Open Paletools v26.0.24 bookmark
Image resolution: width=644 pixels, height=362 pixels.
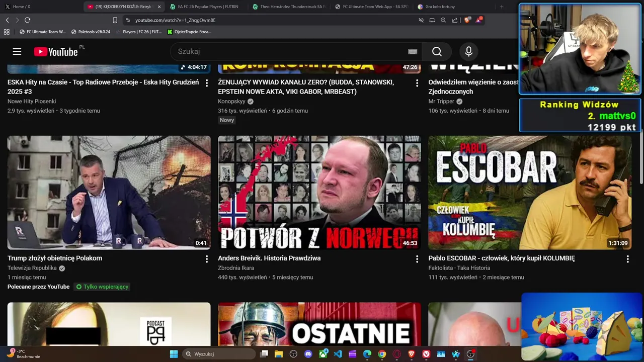coord(91,32)
